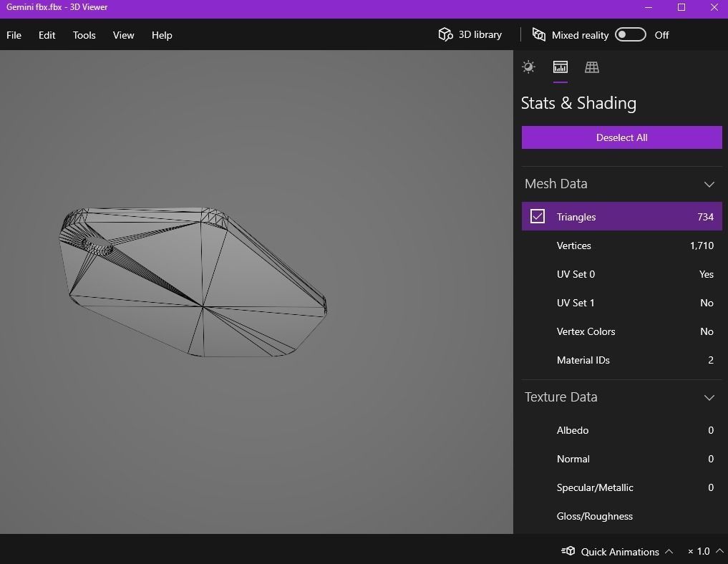The image size is (728, 564).
Task: Select the Material IDs row
Action: 621,360
